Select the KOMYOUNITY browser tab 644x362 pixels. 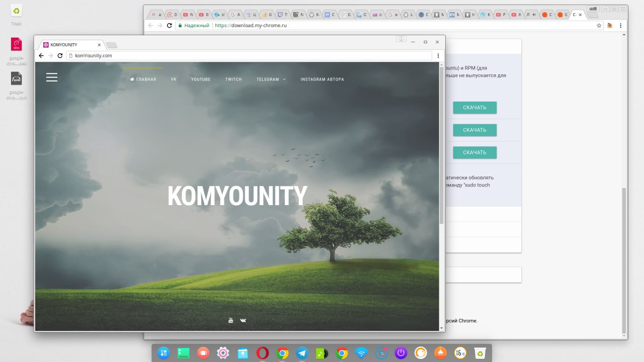tap(70, 45)
